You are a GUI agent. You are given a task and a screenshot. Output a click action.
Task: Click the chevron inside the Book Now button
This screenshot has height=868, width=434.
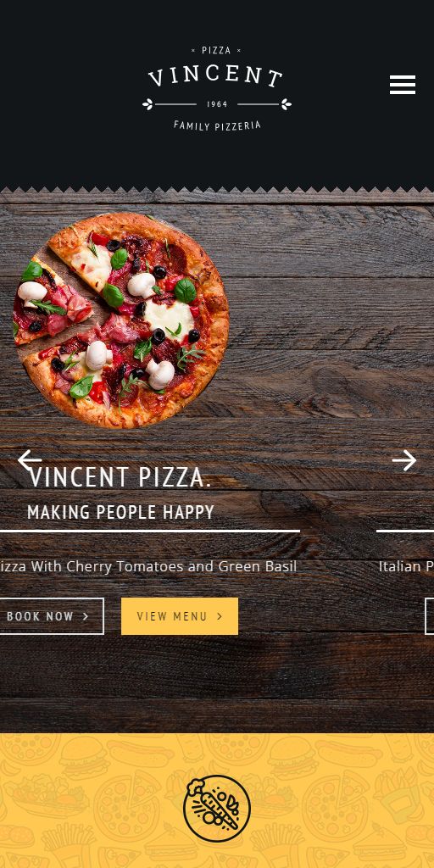(86, 616)
